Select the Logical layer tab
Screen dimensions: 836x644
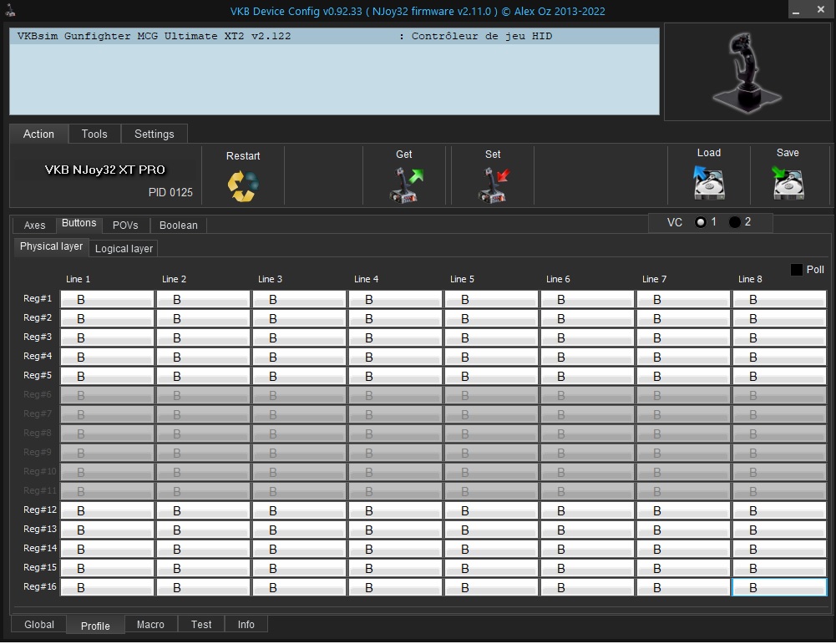point(124,248)
